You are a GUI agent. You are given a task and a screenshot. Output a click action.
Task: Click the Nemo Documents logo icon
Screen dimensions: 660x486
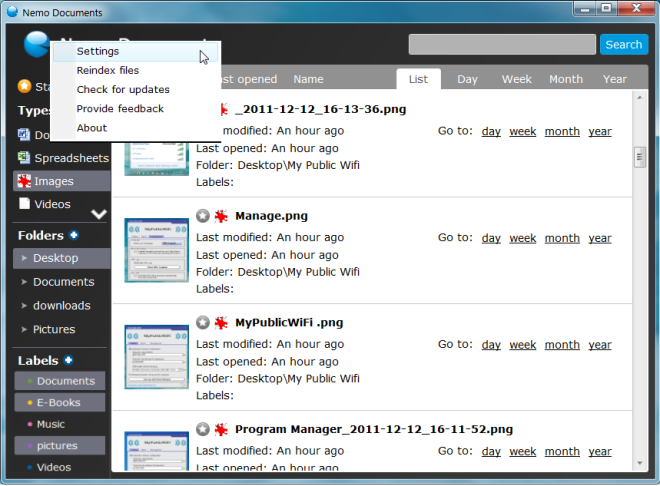(36, 44)
